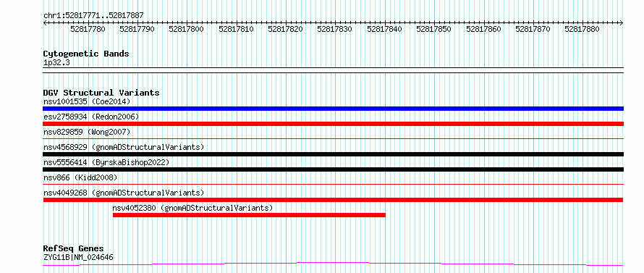
Task: Click ruler position 52817780
Action: click(x=88, y=29)
